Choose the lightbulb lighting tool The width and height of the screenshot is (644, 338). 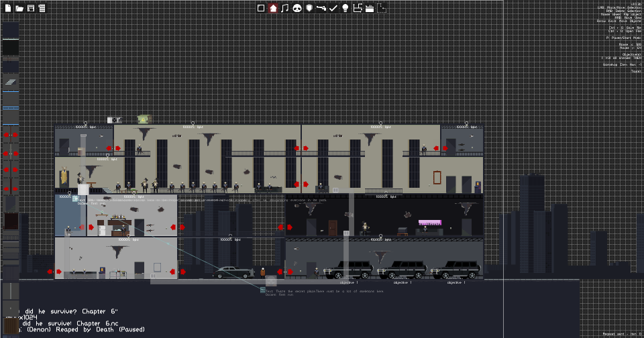pyautogui.click(x=345, y=8)
